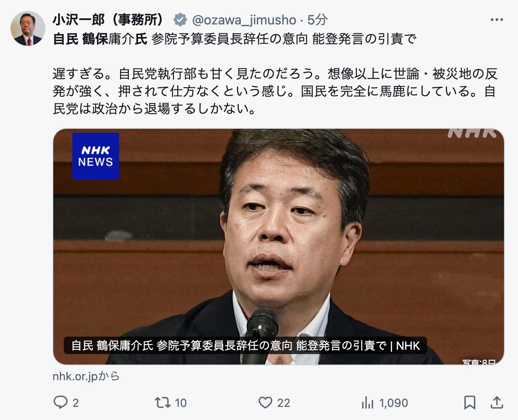
Task: Click the repost count 10
Action: pyautogui.click(x=181, y=403)
